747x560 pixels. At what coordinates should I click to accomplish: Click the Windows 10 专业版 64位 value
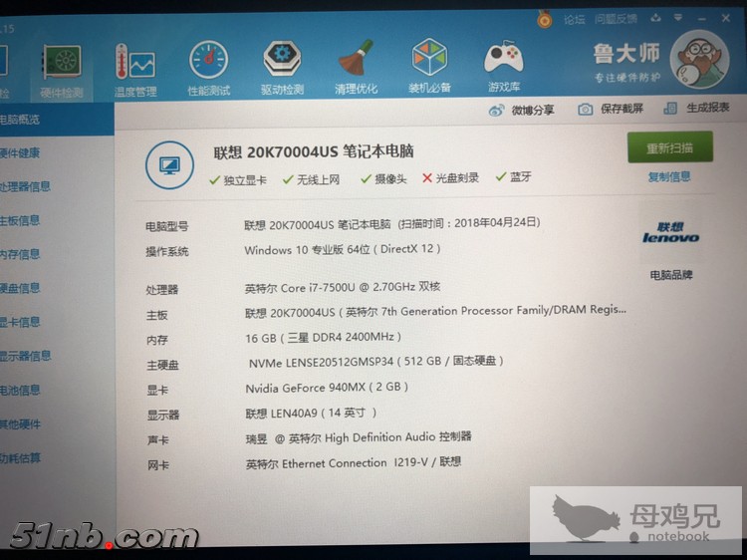click(342, 249)
